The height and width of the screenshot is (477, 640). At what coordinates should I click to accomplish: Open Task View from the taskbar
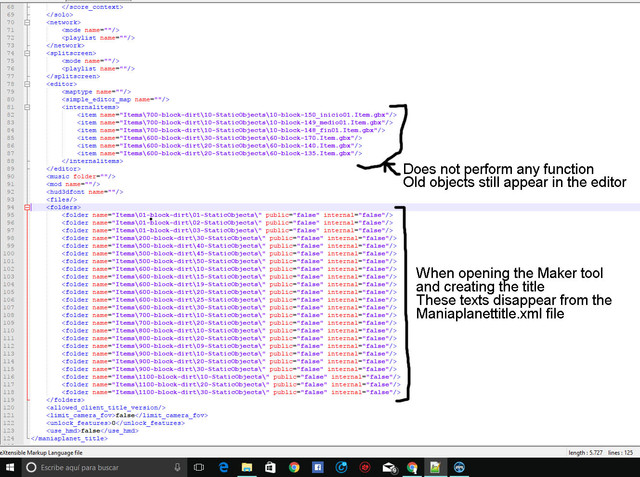click(199, 467)
